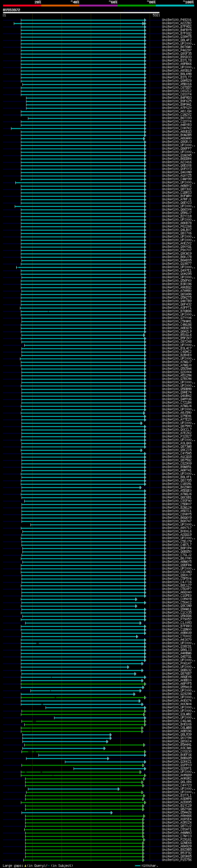The height and width of the screenshot is (868, 197).
Task: Select the UniRef100_B4FMD3 label
Action: (x=177, y=98)
